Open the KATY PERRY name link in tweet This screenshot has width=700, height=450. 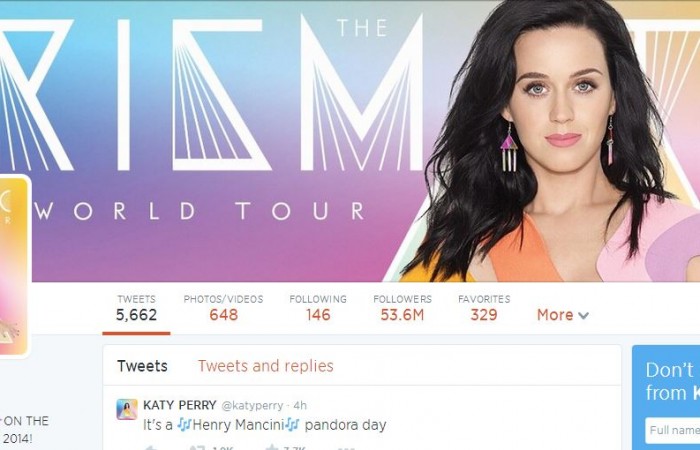[179, 405]
